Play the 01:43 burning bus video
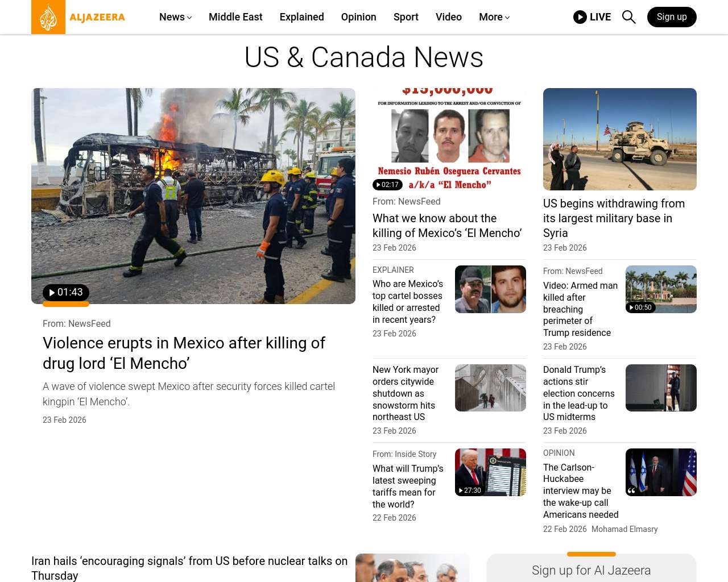 point(66,293)
